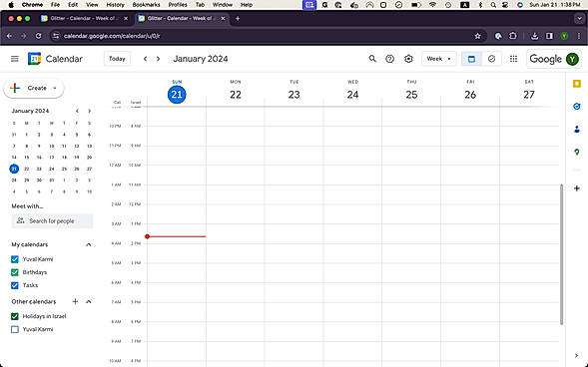Bookmark this page star icon
This screenshot has height=367, width=588.
coord(477,36)
